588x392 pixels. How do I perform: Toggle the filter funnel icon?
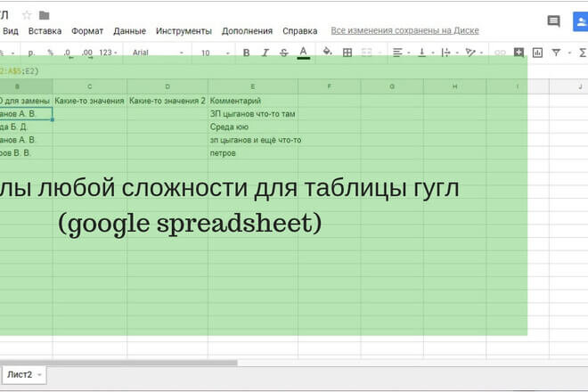pos(556,53)
